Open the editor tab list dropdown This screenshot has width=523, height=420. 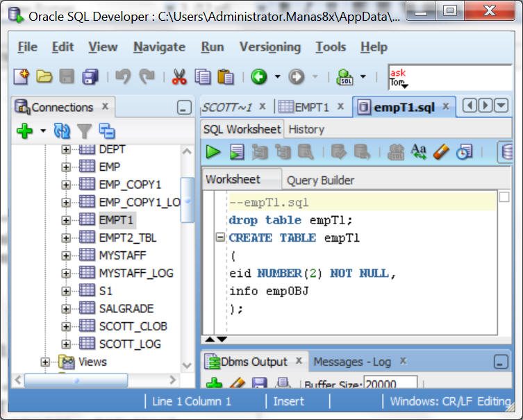point(501,106)
